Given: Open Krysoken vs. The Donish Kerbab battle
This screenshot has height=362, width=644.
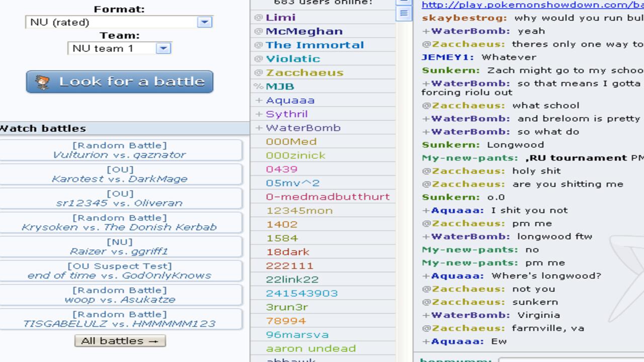Looking at the screenshot, I should (120, 223).
